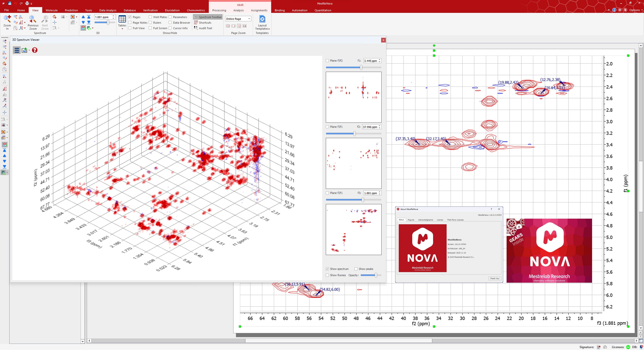Image resolution: width=644 pixels, height=350 pixels.
Task: Uncheck the Show spectrum checkbox
Action: (x=327, y=269)
